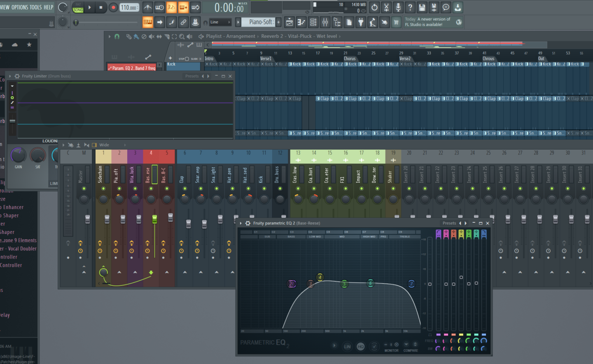The width and height of the screenshot is (593, 364).
Task: Toggle the countdown before recording icon
Action: click(172, 7)
